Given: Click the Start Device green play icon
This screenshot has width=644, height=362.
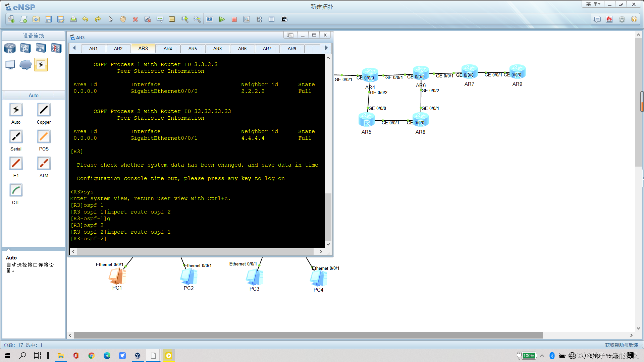Looking at the screenshot, I should [222, 19].
